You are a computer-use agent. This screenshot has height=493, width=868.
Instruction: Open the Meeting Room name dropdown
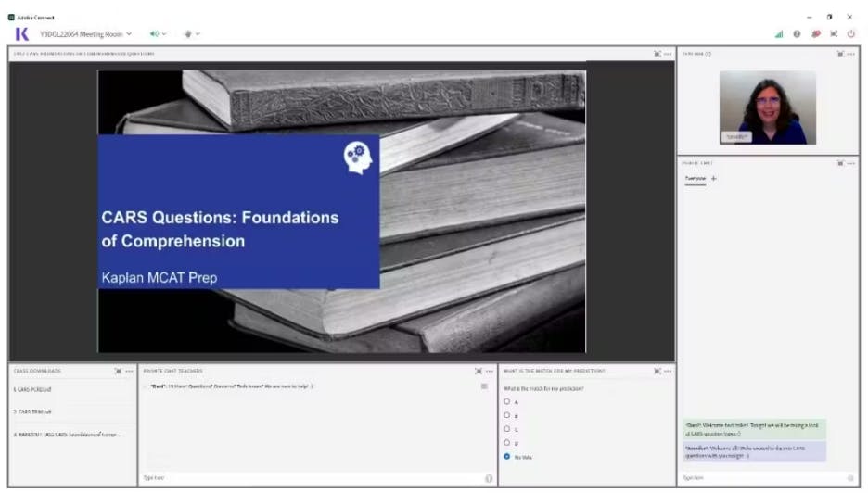coord(86,34)
